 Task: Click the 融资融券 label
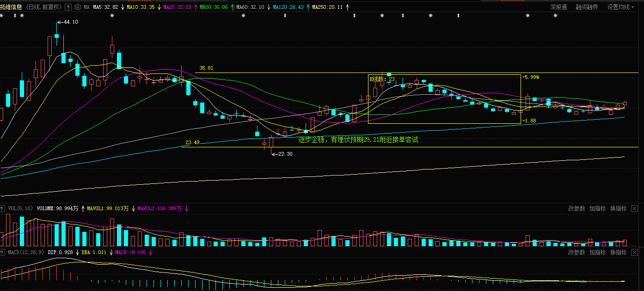[x=587, y=7]
